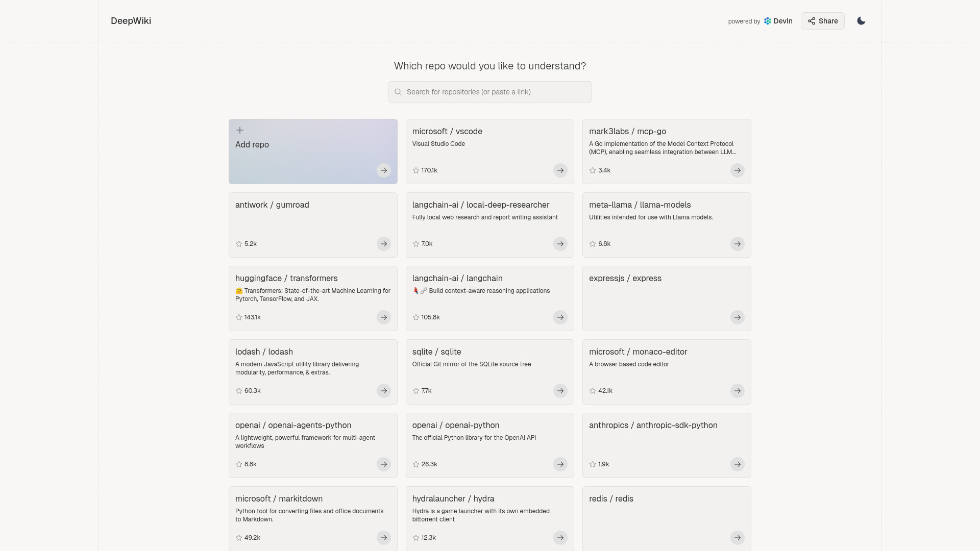Open langchain-ai/langchain via its arrow icon

560,317
